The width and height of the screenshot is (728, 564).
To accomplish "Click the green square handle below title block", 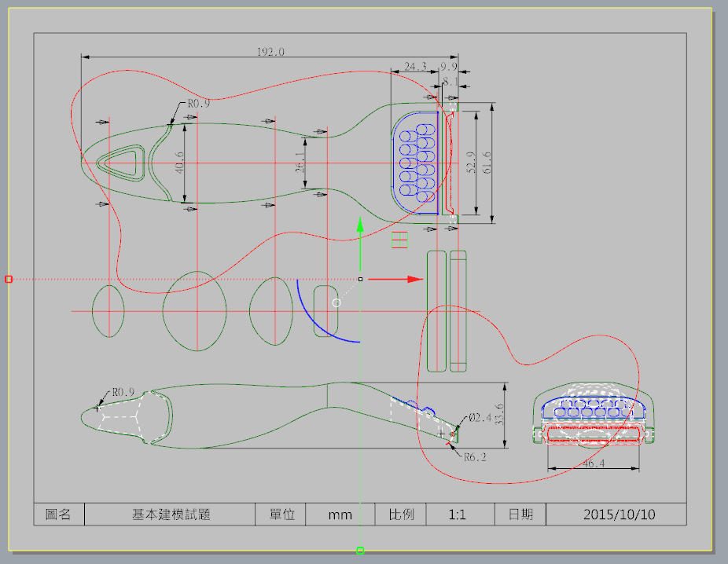I will point(360,550).
